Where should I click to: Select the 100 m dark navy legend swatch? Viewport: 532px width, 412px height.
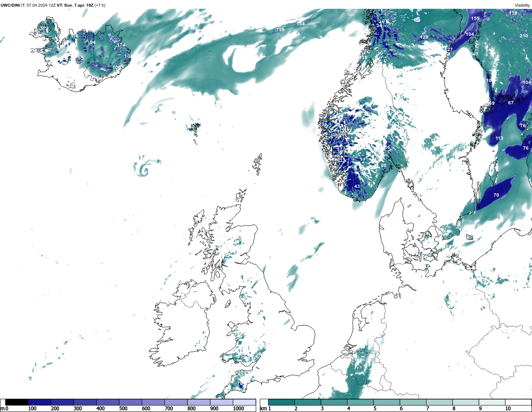[x=40, y=402]
